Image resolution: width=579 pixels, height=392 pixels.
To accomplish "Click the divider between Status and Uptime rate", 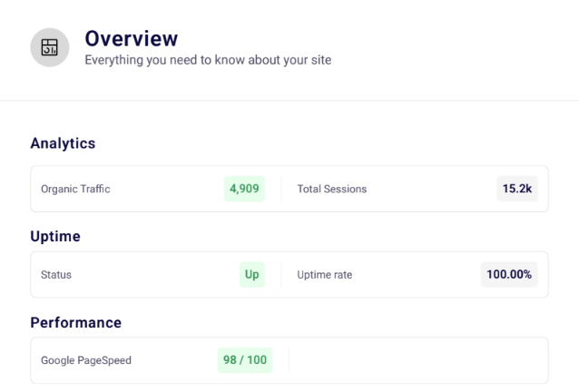I will click(281, 275).
